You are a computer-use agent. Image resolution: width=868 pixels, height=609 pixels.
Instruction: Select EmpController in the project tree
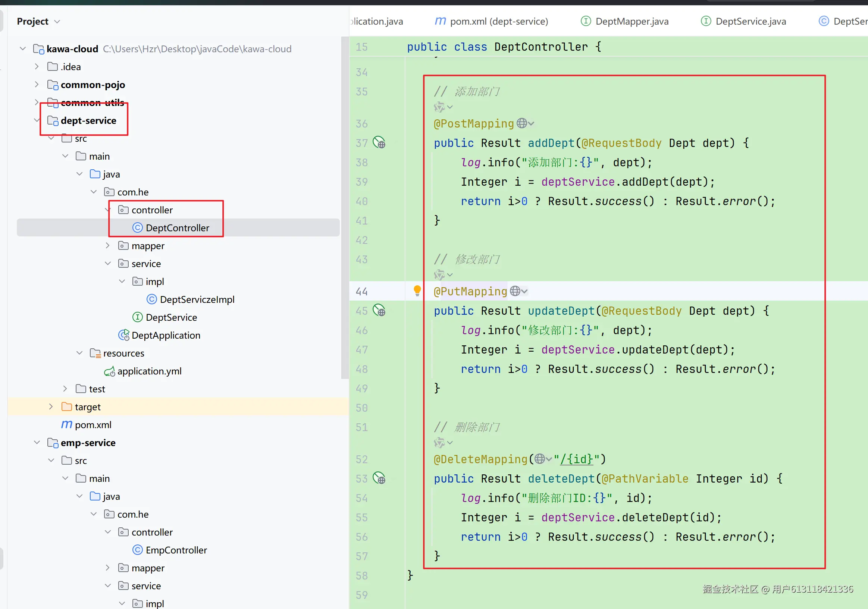click(x=176, y=550)
